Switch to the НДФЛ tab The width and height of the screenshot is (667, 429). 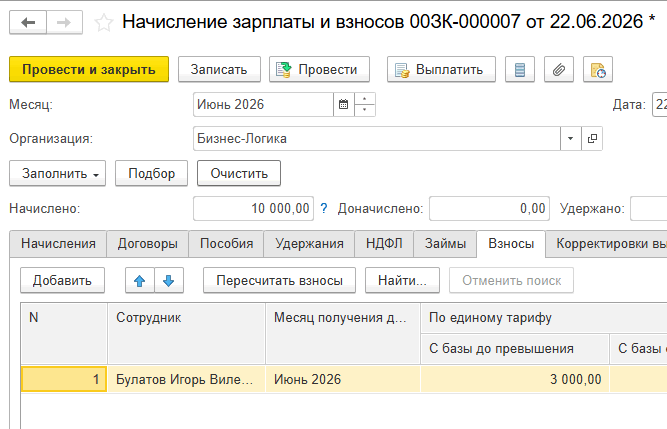[384, 244]
